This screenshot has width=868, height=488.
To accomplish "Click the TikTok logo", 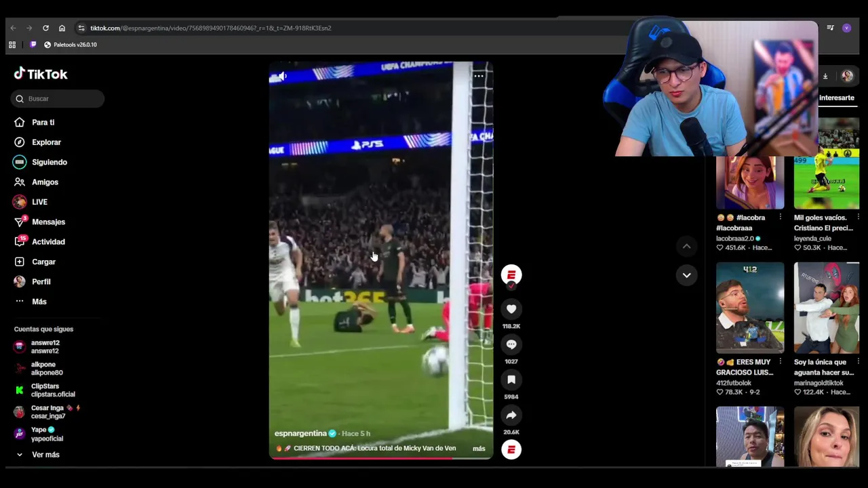I will 41,74.
